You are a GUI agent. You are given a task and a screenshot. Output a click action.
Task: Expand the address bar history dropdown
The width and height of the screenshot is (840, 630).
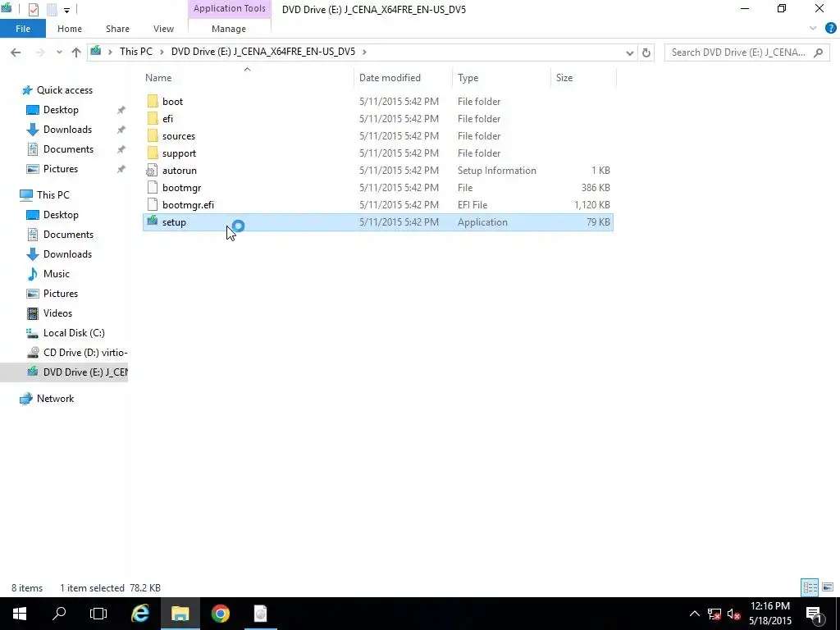point(630,52)
